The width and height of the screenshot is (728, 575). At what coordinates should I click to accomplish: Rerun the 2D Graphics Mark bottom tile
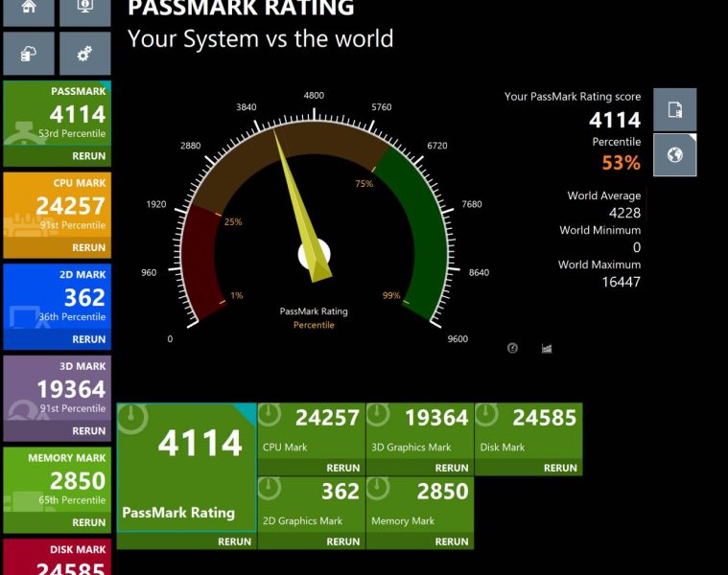[343, 541]
